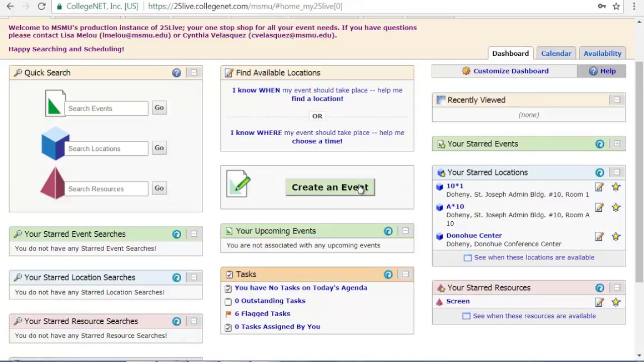Unstar the A*10 location
This screenshot has width=644, height=362.
coord(616,208)
